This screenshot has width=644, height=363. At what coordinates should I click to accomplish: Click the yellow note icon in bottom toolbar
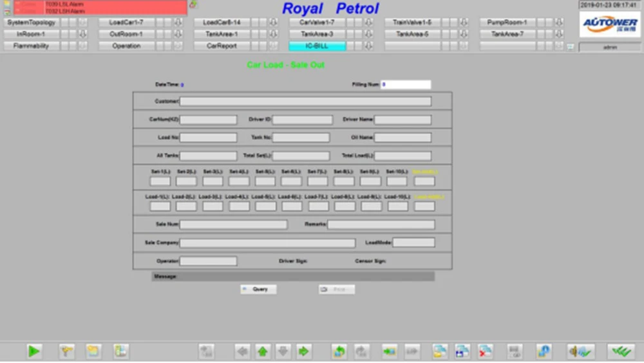click(93, 351)
